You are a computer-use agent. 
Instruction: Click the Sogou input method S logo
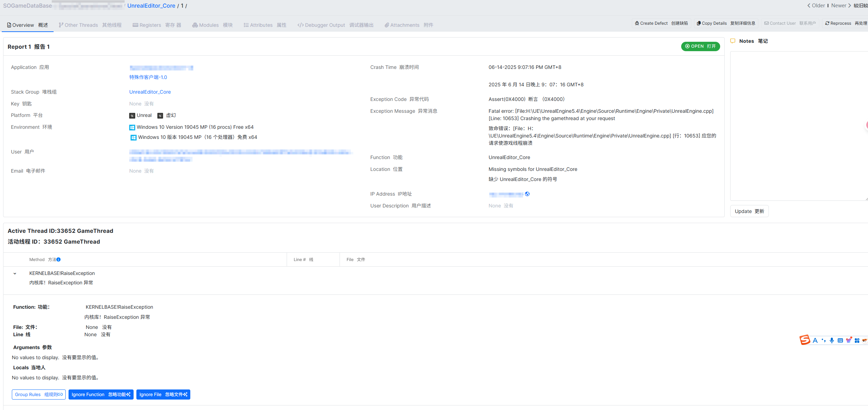tap(805, 340)
